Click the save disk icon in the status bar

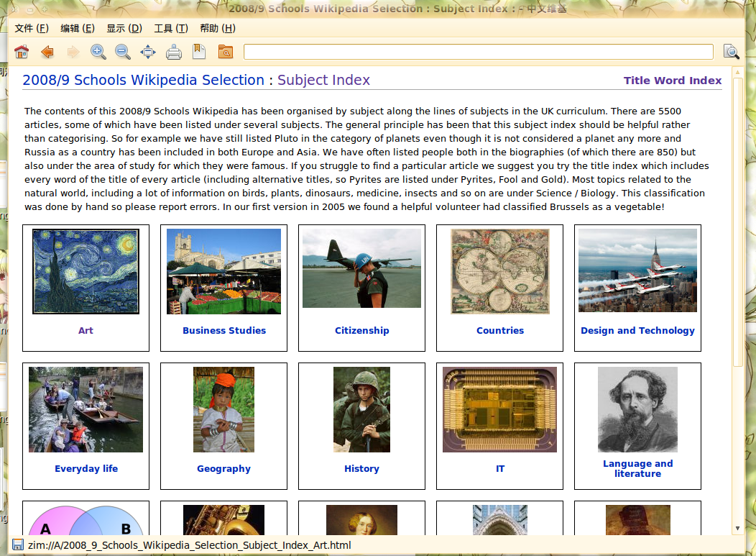click(x=18, y=545)
